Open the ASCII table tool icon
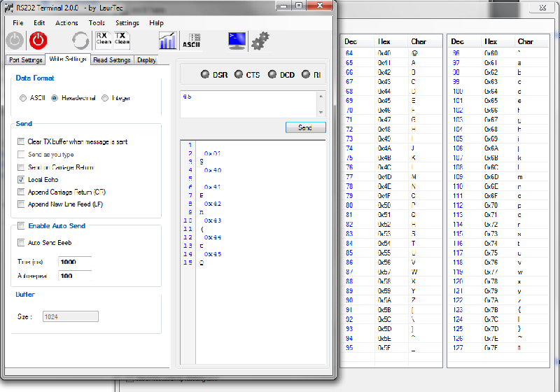The width and height of the screenshot is (560, 392). click(192, 41)
